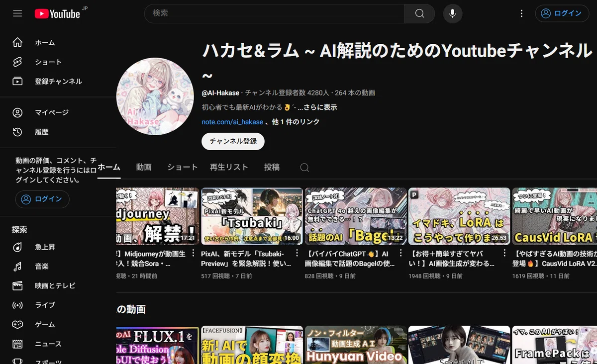
Task: Click 他 1 件のリンク
Action: (296, 122)
